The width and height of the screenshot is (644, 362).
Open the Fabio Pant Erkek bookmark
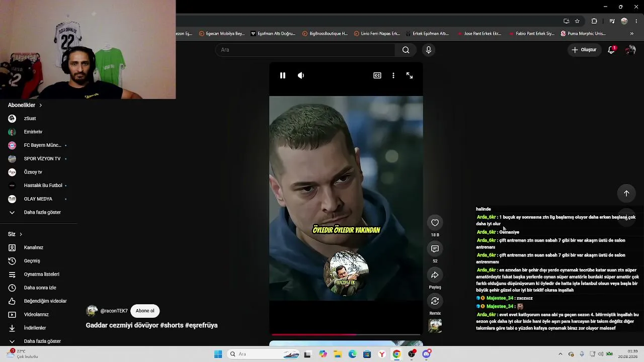coord(532,34)
